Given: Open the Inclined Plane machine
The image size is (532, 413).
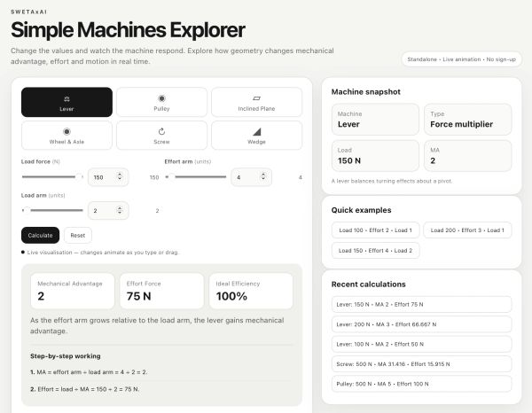Looking at the screenshot, I should pyautogui.click(x=256, y=102).
